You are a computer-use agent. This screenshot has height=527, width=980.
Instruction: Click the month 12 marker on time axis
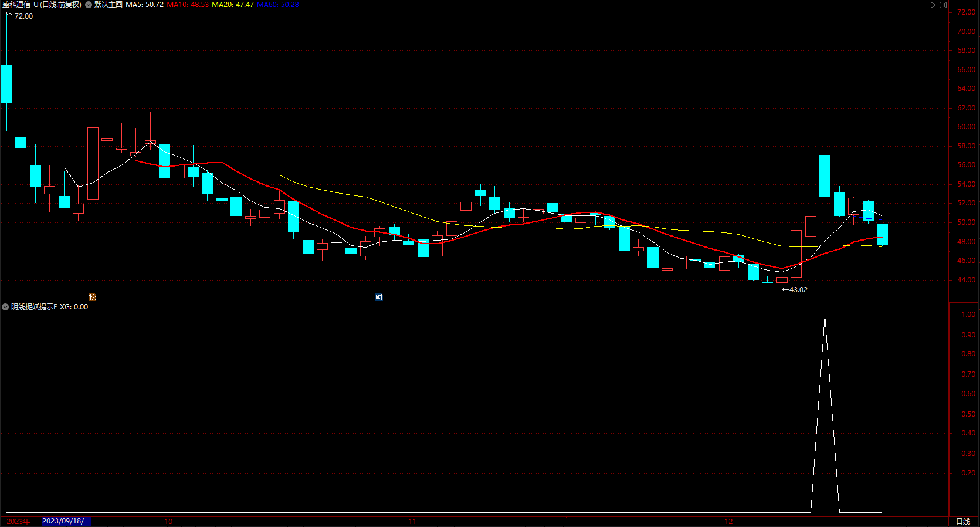coord(728,522)
